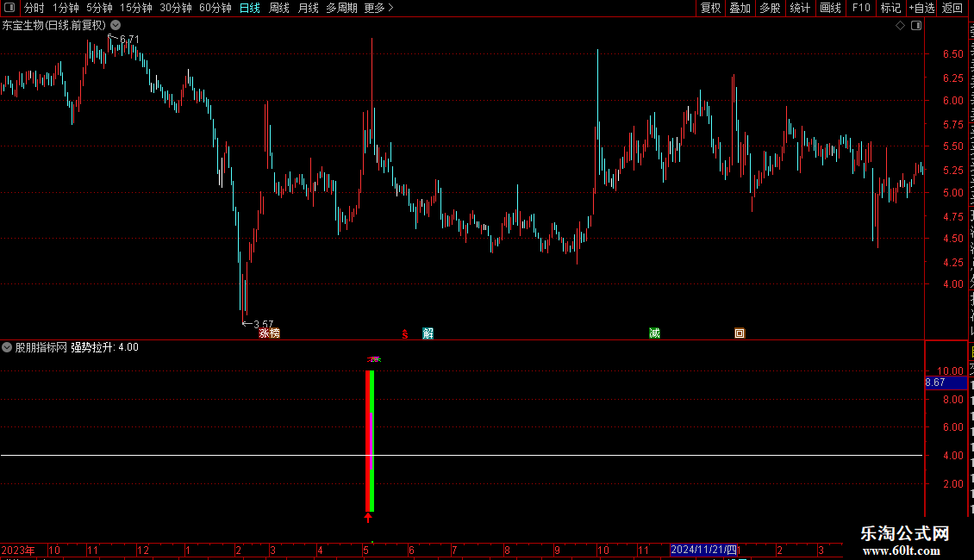Select the 月线 monthly chart tab
974x560 pixels.
pyautogui.click(x=308, y=8)
